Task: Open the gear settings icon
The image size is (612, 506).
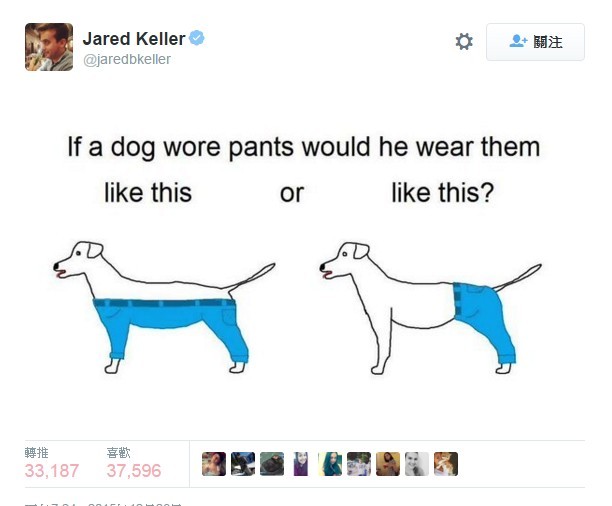Action: pos(464,41)
